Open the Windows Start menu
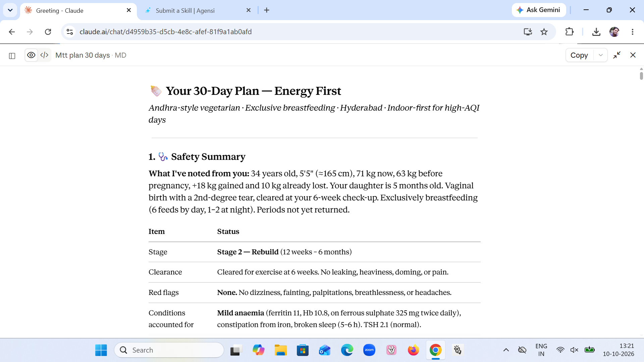644x362 pixels. click(x=101, y=350)
